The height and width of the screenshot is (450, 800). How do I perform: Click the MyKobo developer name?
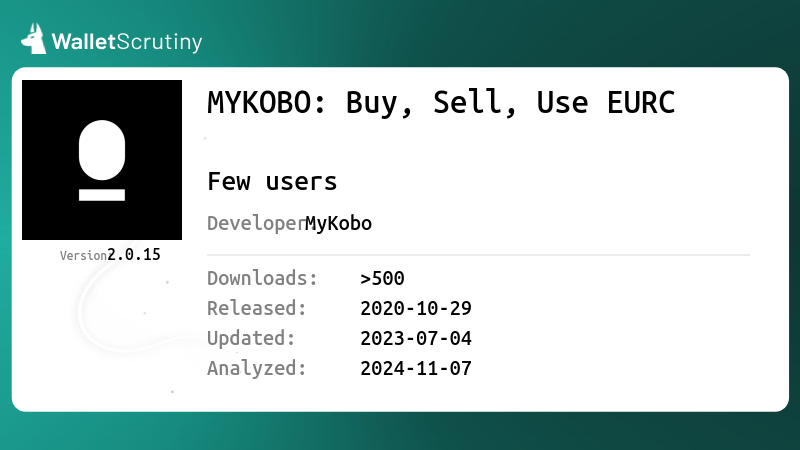pos(338,223)
